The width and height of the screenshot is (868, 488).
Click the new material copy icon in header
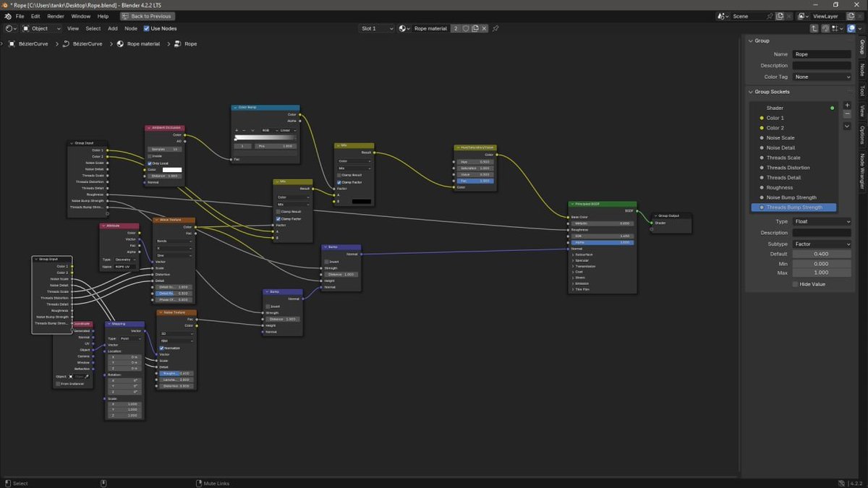point(475,28)
